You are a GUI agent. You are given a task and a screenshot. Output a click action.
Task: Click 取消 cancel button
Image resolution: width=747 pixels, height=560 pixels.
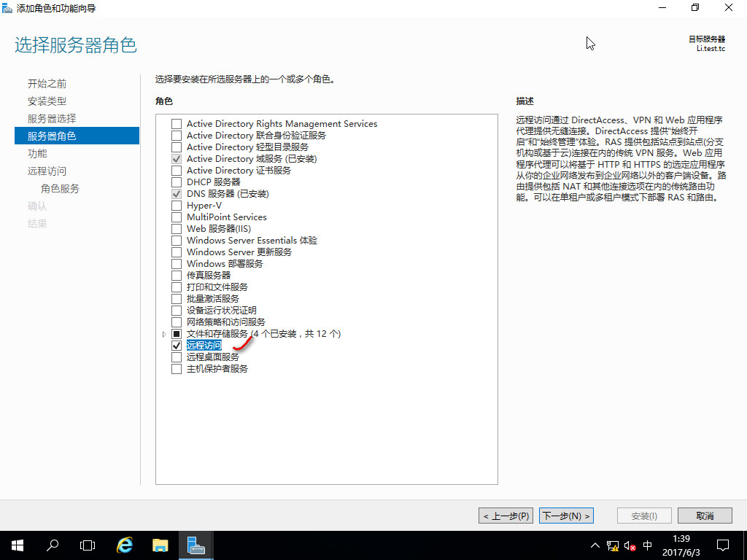(x=705, y=516)
